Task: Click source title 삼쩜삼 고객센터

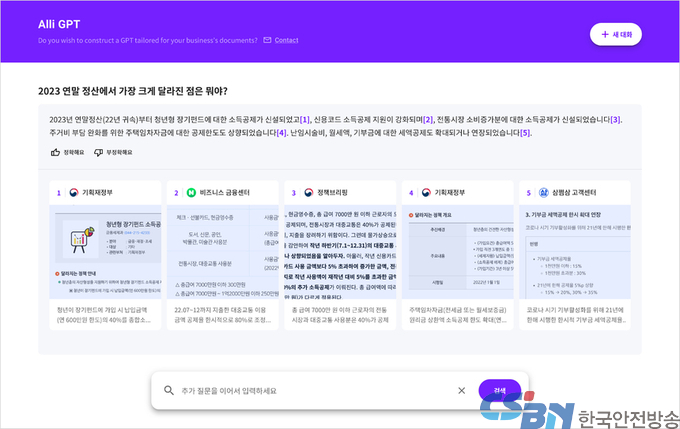Action: coord(574,192)
